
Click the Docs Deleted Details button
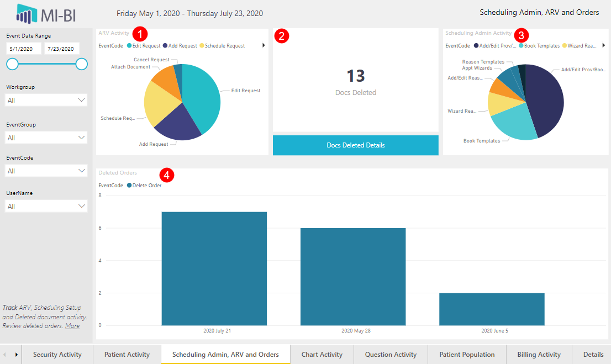pyautogui.click(x=355, y=145)
